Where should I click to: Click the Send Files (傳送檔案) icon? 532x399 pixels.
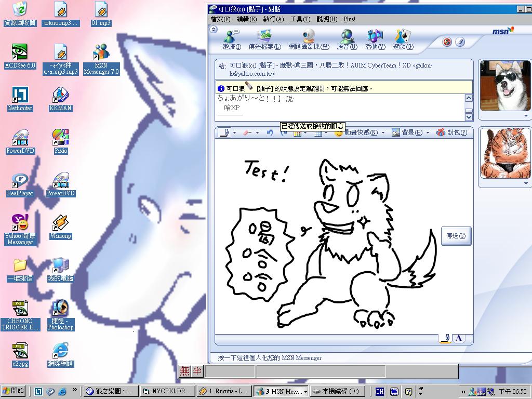click(264, 39)
